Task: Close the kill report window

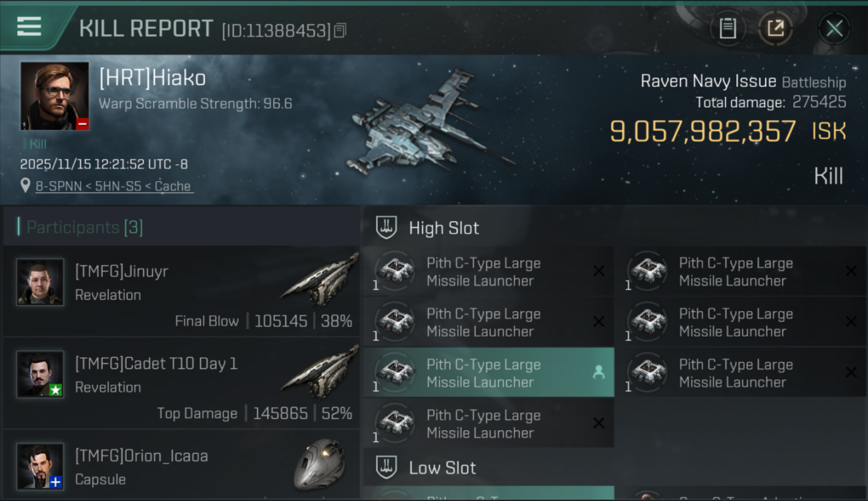Action: [834, 28]
